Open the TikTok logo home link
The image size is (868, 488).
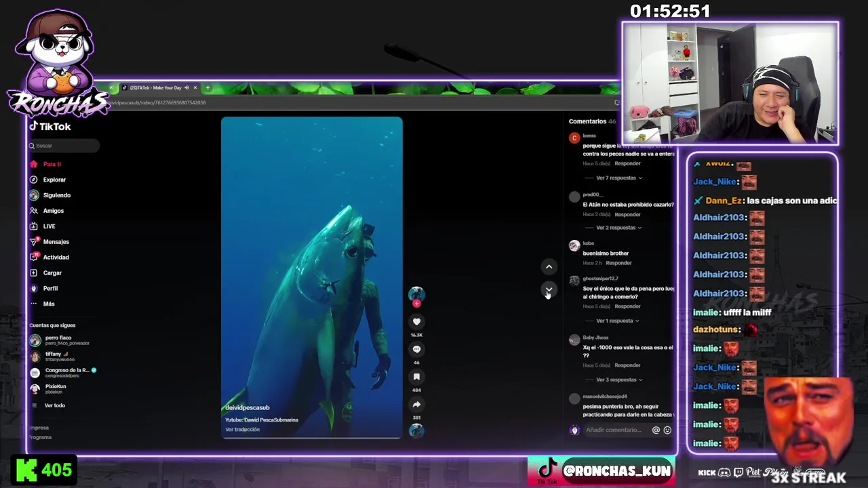[x=50, y=127]
